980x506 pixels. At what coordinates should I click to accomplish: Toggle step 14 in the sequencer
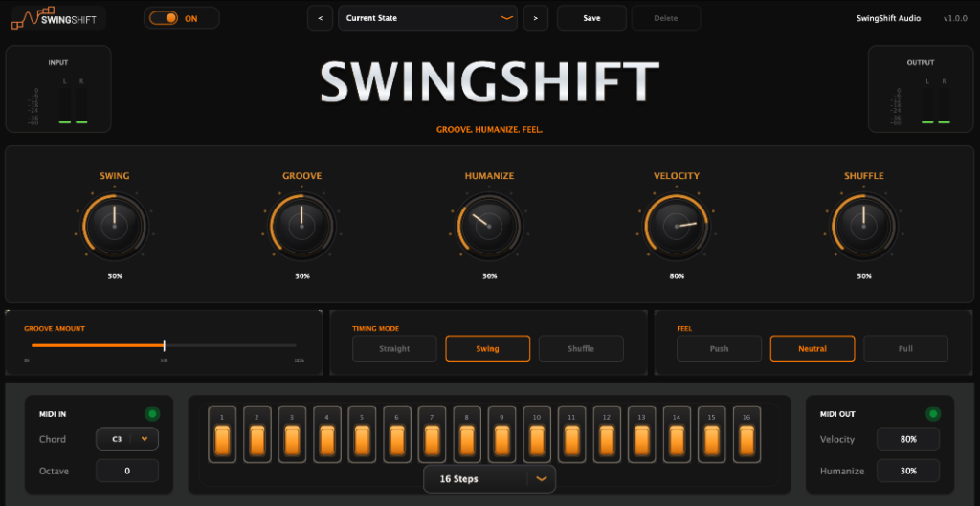[677, 434]
